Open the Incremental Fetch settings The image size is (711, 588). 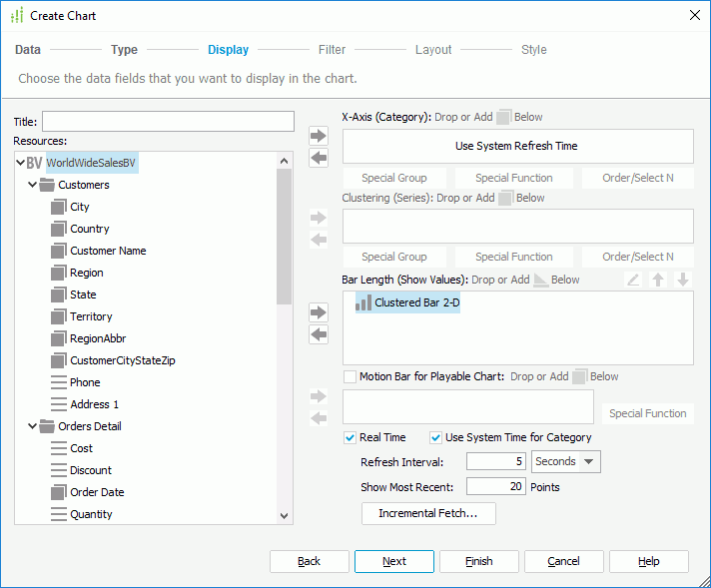[428, 513]
